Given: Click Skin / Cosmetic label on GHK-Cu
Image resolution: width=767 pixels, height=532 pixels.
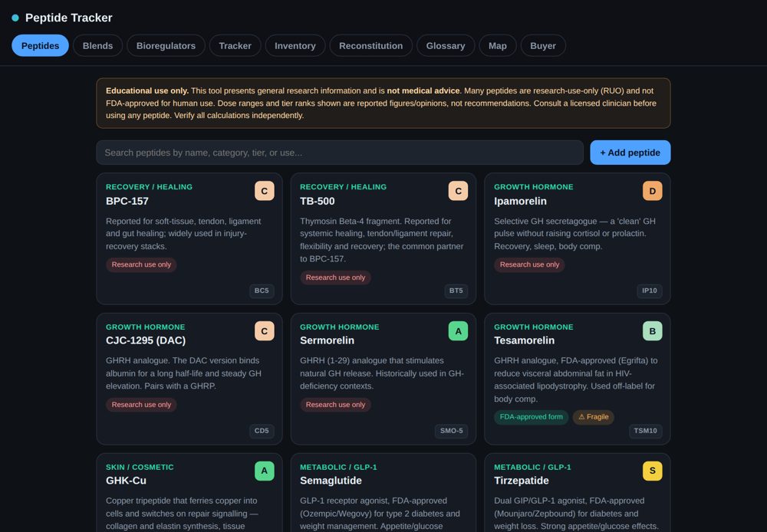Looking at the screenshot, I should (140, 467).
